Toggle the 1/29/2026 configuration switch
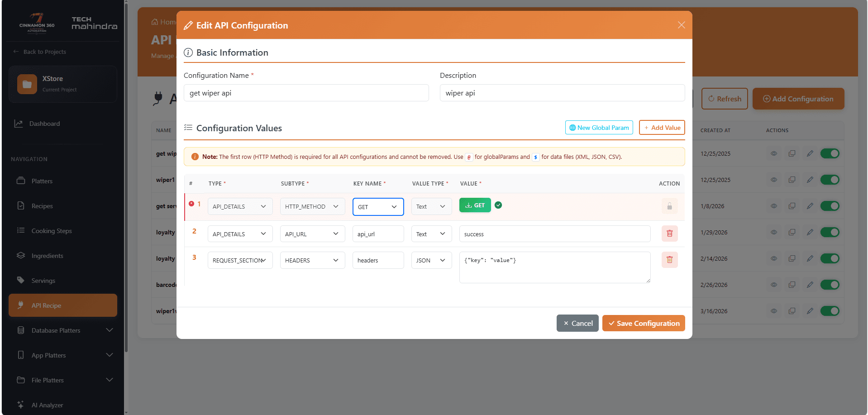868x415 pixels. 830,232
